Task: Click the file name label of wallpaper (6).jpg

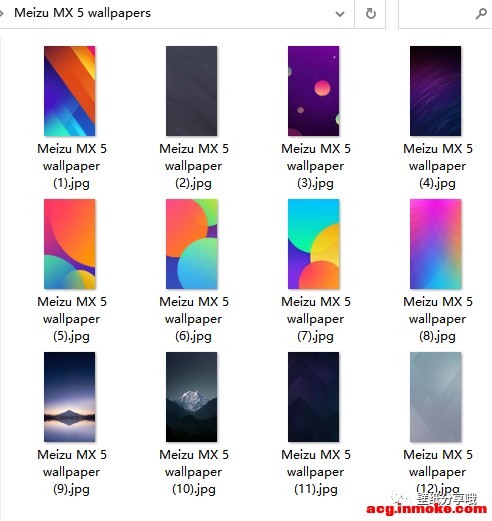Action: 194,319
